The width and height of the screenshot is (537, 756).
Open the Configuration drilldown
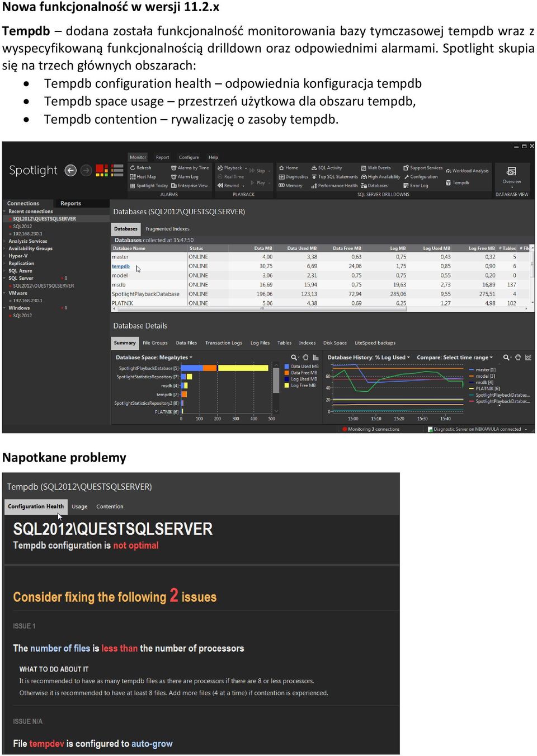pos(421,176)
